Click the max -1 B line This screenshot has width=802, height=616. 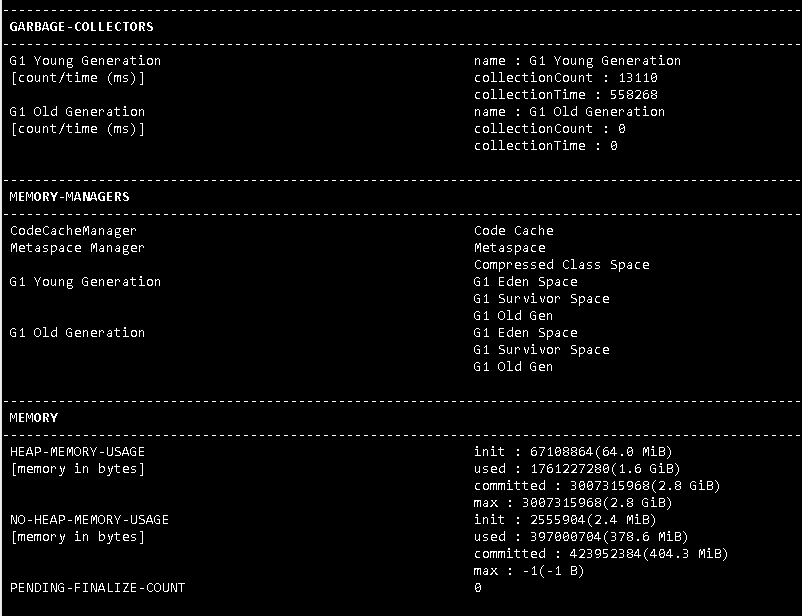[529, 570]
